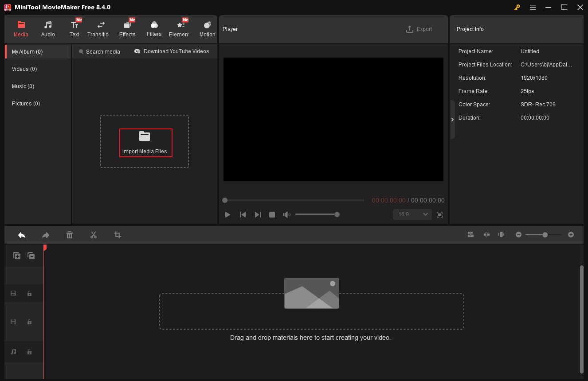588x381 pixels.
Task: Enter full screen with the player expand icon
Action: pyautogui.click(x=439, y=214)
